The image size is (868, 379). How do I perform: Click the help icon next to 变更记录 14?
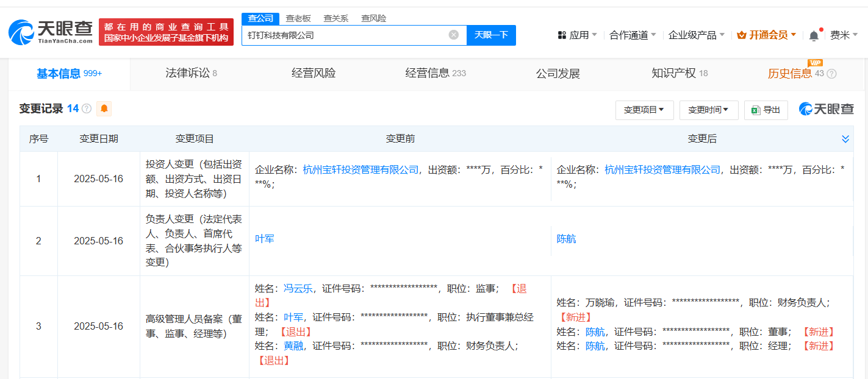pyautogui.click(x=87, y=108)
